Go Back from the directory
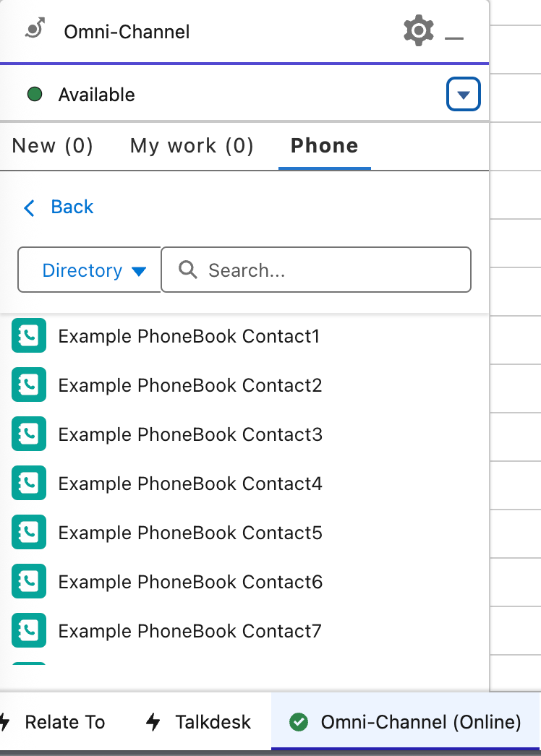This screenshot has width=541, height=756. tap(59, 207)
